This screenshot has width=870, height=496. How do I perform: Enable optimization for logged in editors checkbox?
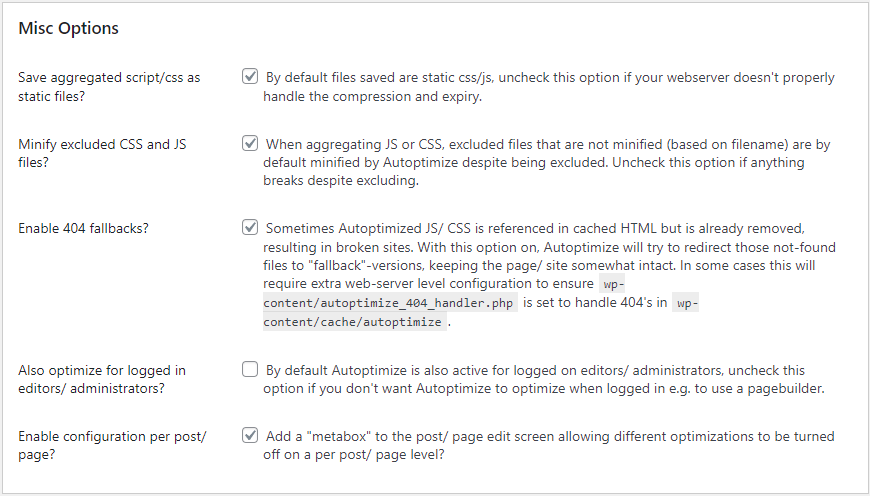pyautogui.click(x=250, y=370)
